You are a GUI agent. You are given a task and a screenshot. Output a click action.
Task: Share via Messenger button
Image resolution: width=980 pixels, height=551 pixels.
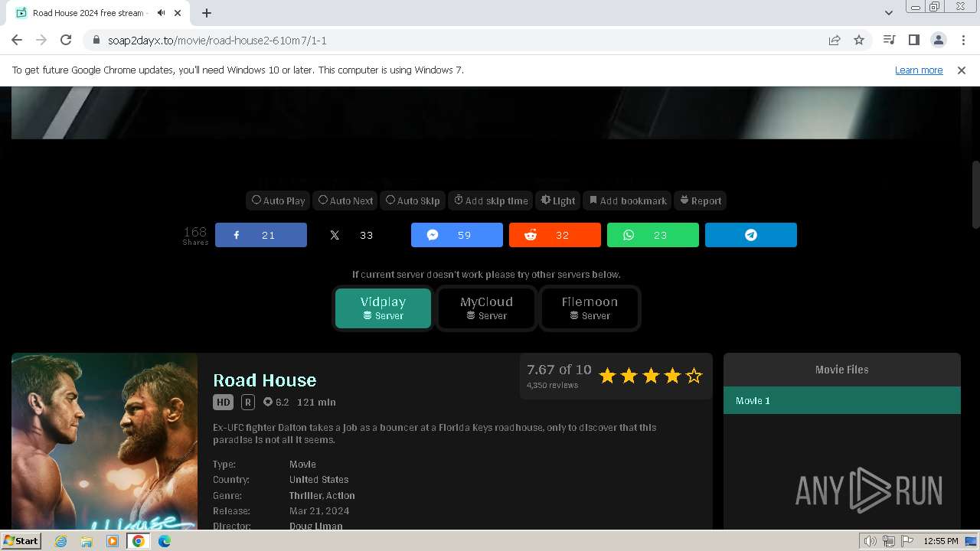pyautogui.click(x=457, y=235)
